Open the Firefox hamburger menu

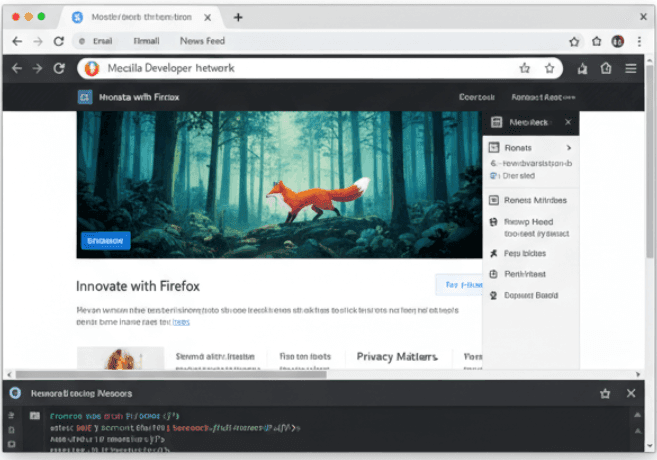click(631, 68)
